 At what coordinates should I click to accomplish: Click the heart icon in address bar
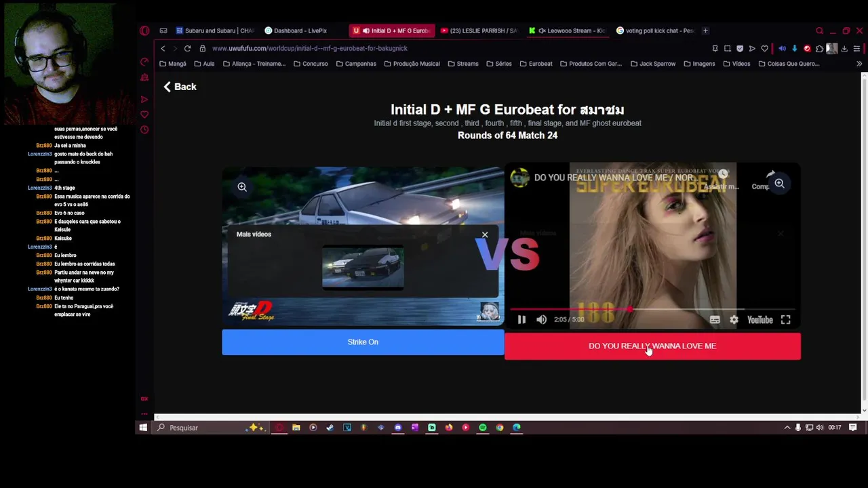[x=764, y=48]
